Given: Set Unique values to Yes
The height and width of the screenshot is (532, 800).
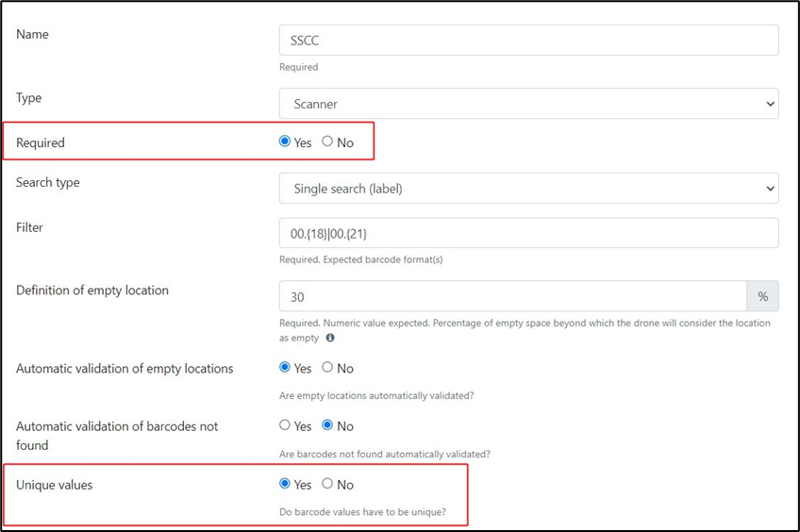Looking at the screenshot, I should (x=285, y=484).
